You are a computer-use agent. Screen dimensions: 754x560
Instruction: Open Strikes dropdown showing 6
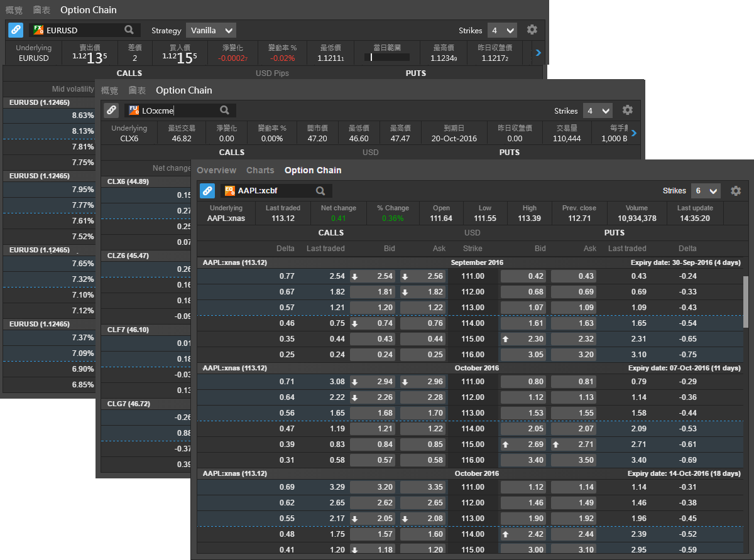pos(705,191)
